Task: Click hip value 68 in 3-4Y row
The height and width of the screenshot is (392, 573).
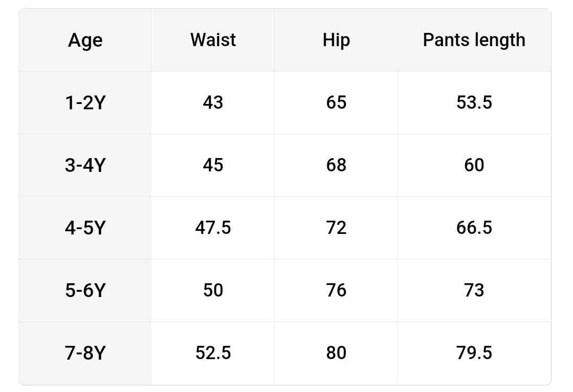Action: click(336, 165)
